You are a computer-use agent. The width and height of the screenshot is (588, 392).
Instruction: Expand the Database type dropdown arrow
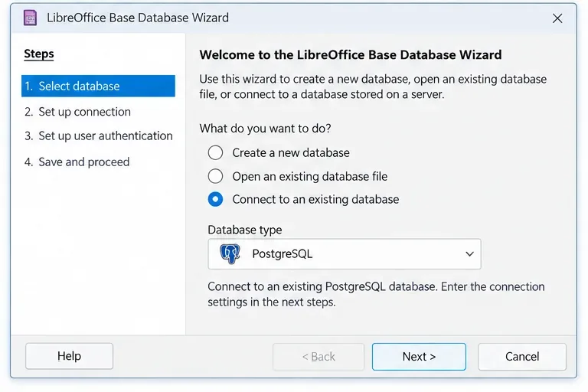[469, 254]
